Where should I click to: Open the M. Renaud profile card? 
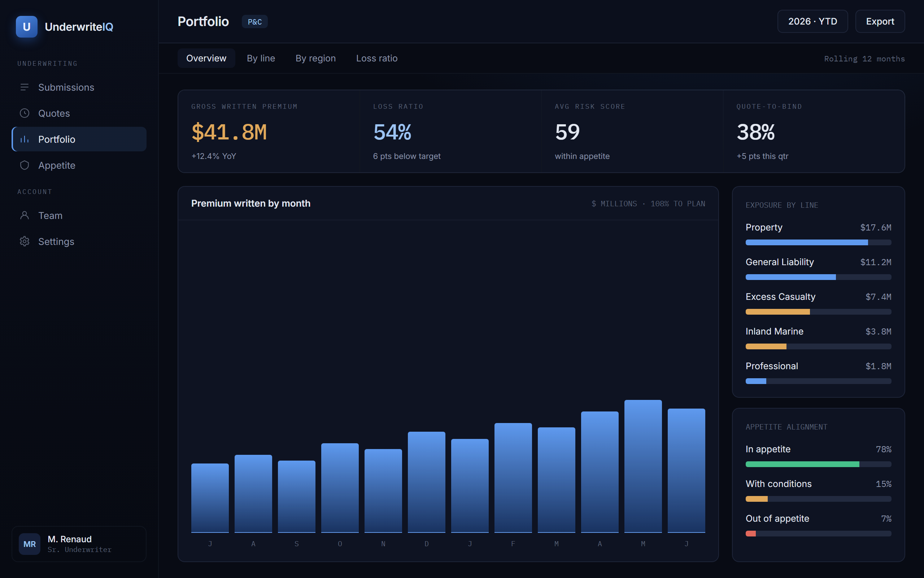pyautogui.click(x=79, y=544)
